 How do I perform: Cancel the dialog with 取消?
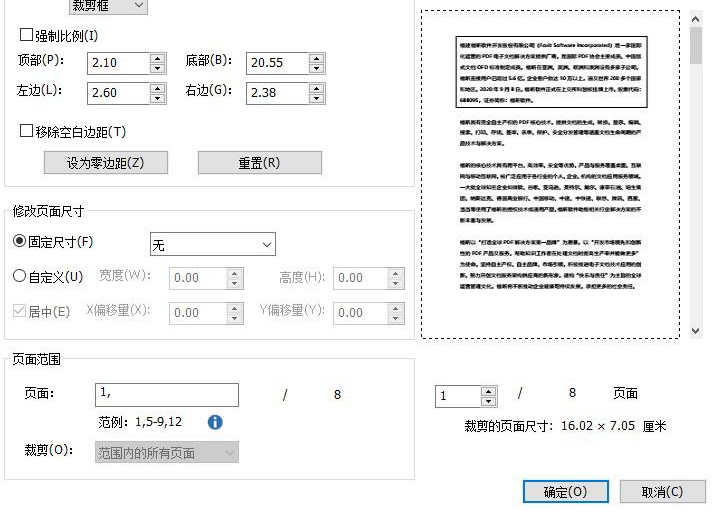click(x=662, y=492)
